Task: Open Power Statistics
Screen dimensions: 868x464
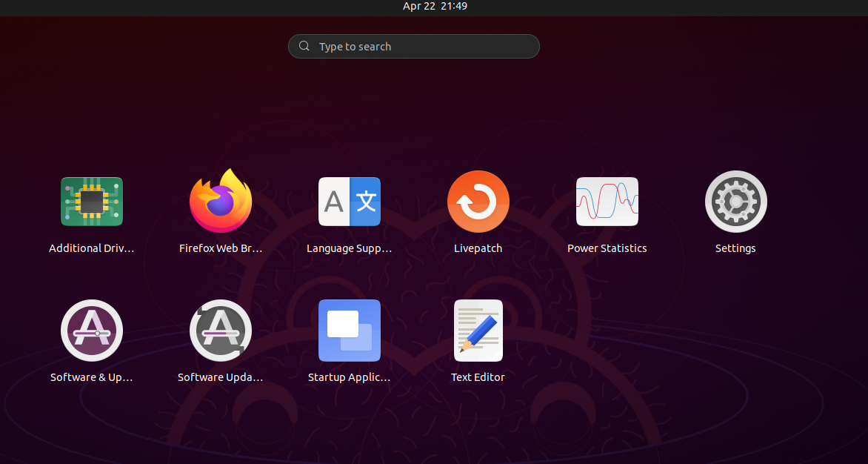Action: [x=607, y=202]
